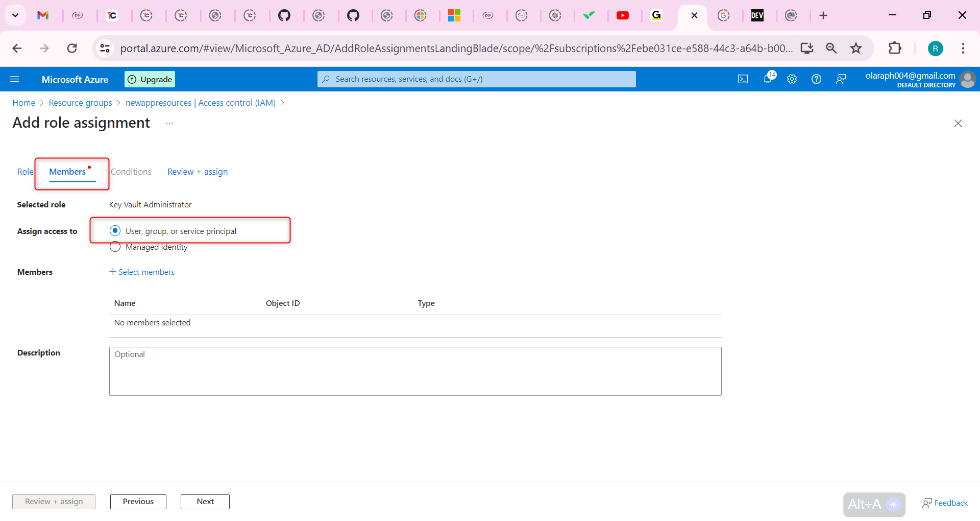
Task: Open portal settings gear icon
Action: (792, 79)
